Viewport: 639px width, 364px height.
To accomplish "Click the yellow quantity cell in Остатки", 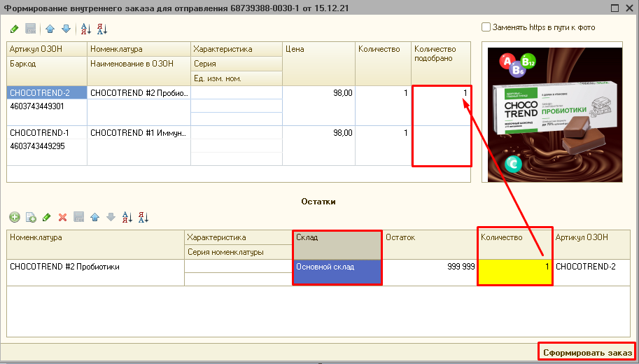I will pos(514,273).
